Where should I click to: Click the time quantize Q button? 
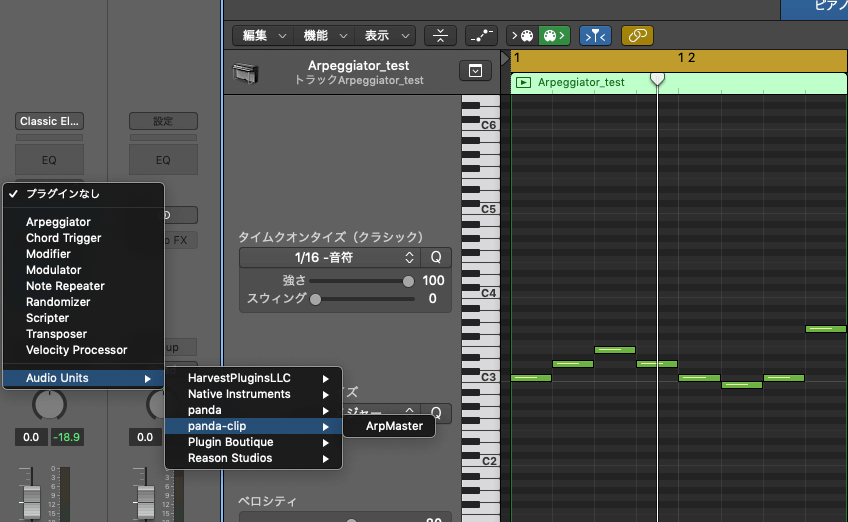click(x=436, y=257)
